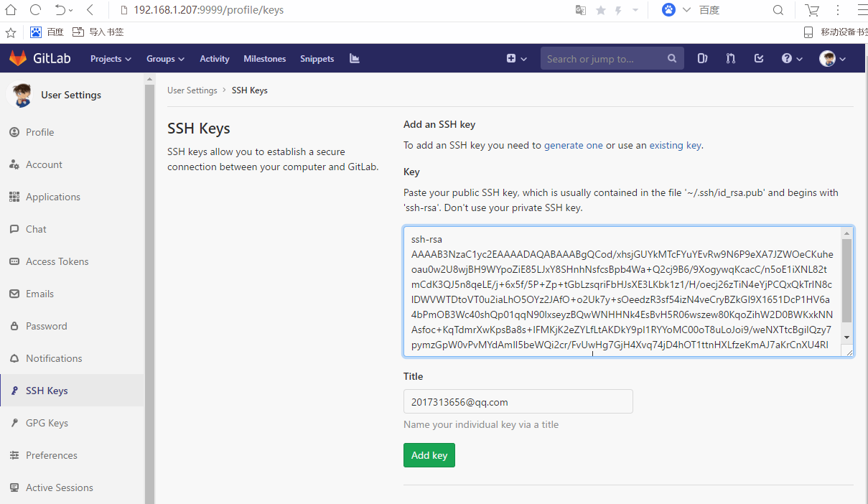Open the Milestones menu item

point(264,58)
